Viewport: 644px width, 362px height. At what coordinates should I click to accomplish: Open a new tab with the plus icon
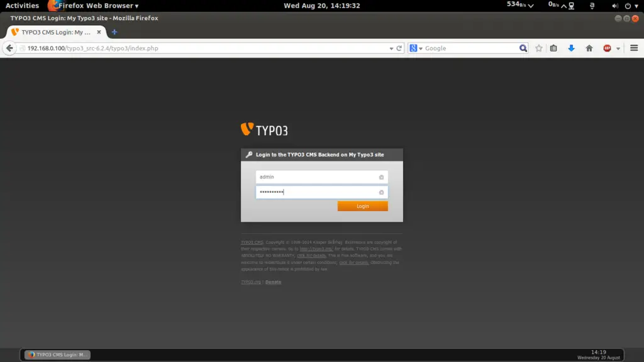click(114, 32)
